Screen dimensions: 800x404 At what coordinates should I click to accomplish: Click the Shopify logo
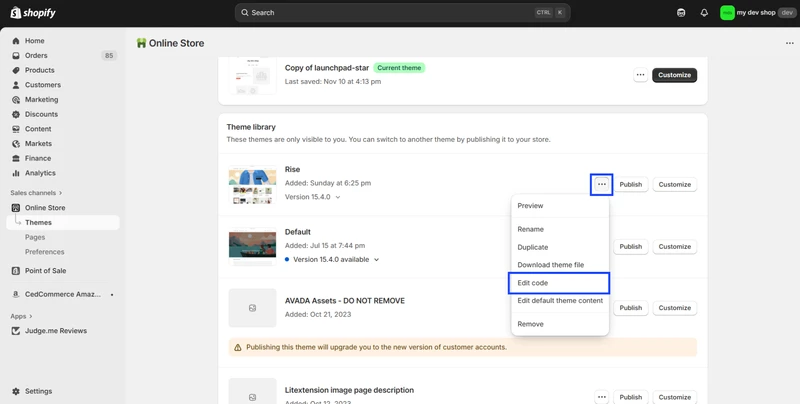coord(33,13)
